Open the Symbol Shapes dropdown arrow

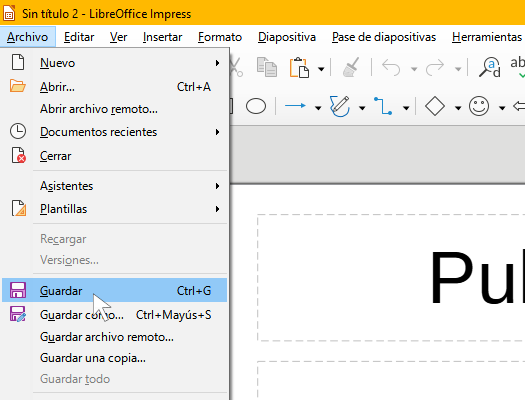click(502, 108)
